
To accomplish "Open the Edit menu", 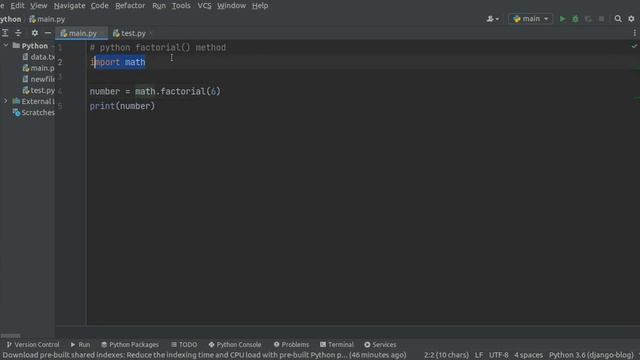I will [x=17, y=6].
